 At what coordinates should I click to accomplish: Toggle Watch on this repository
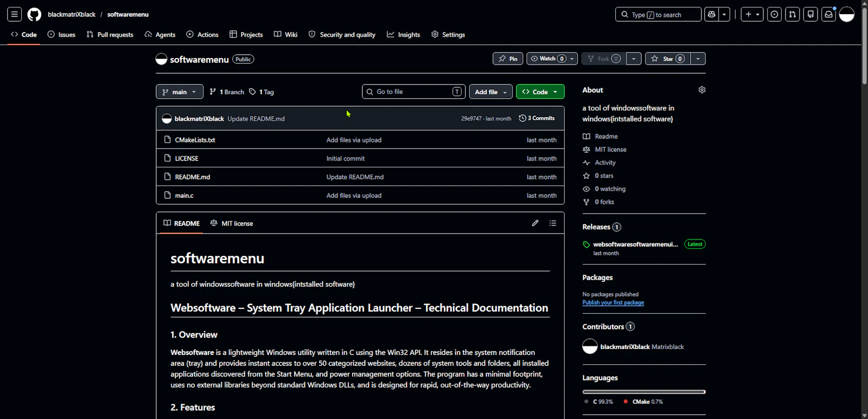pos(552,59)
